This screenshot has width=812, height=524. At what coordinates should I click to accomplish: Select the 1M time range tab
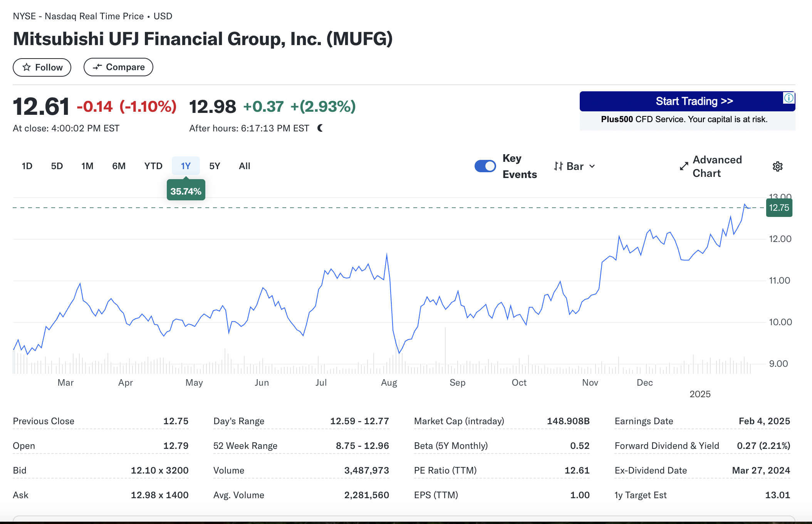pos(87,166)
